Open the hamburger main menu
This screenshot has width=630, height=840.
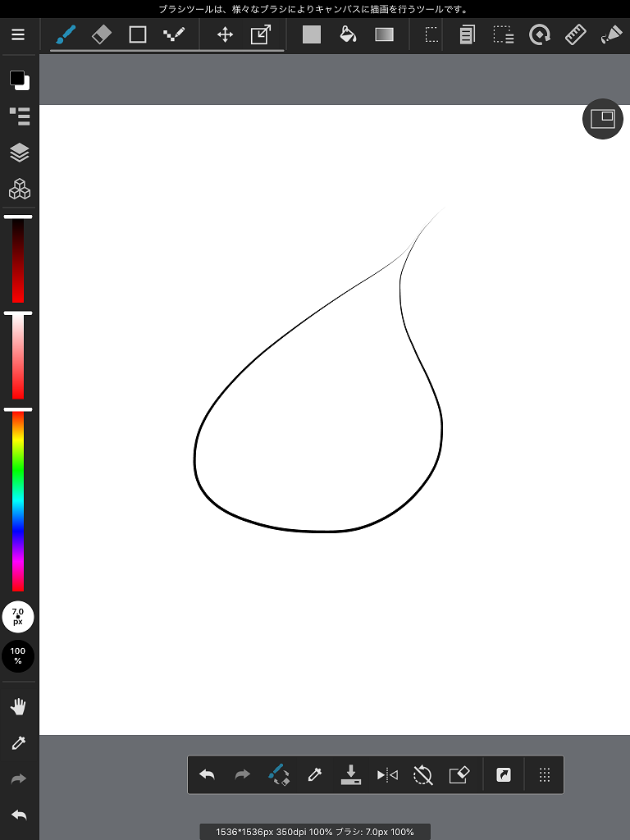(x=18, y=34)
